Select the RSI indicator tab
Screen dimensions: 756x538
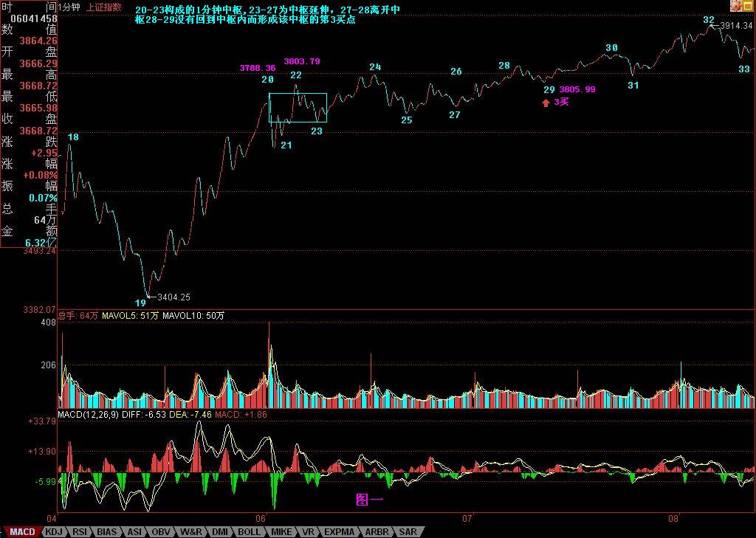click(80, 531)
